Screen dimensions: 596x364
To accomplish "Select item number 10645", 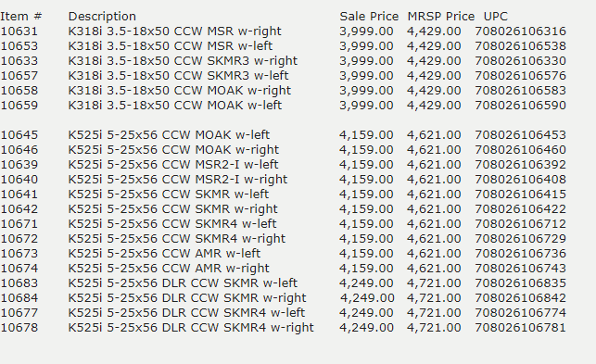I will coord(19,135).
